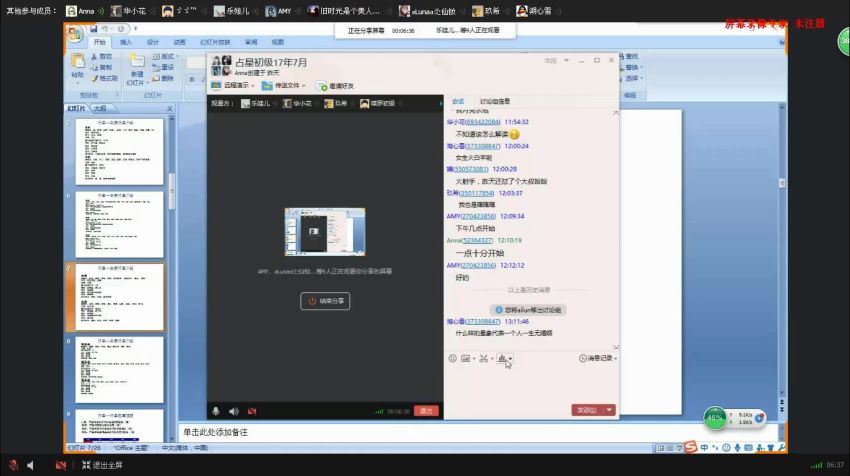The height and width of the screenshot is (476, 850).
Task: Click the insert picture icon in chat toolbar
Action: pos(465,358)
